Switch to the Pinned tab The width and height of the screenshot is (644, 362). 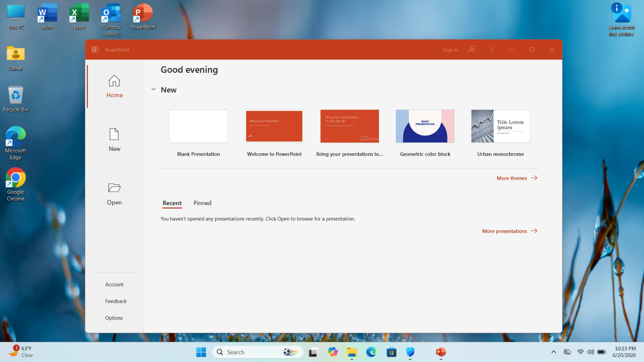coord(202,203)
